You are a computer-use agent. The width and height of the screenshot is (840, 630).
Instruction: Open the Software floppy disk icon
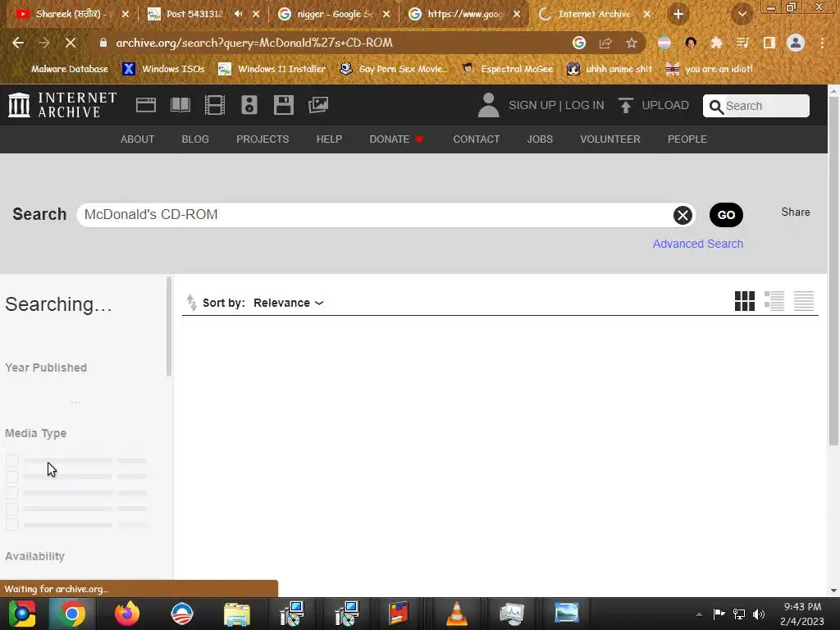[283, 105]
